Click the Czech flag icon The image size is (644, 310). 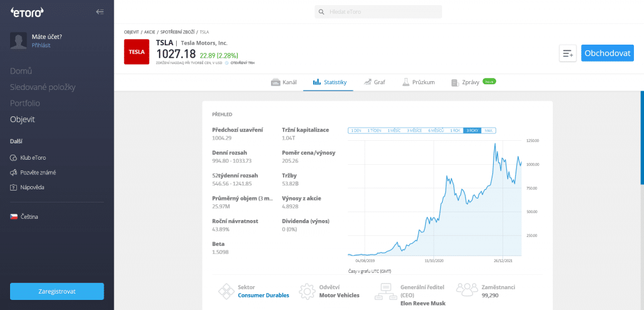(x=14, y=216)
